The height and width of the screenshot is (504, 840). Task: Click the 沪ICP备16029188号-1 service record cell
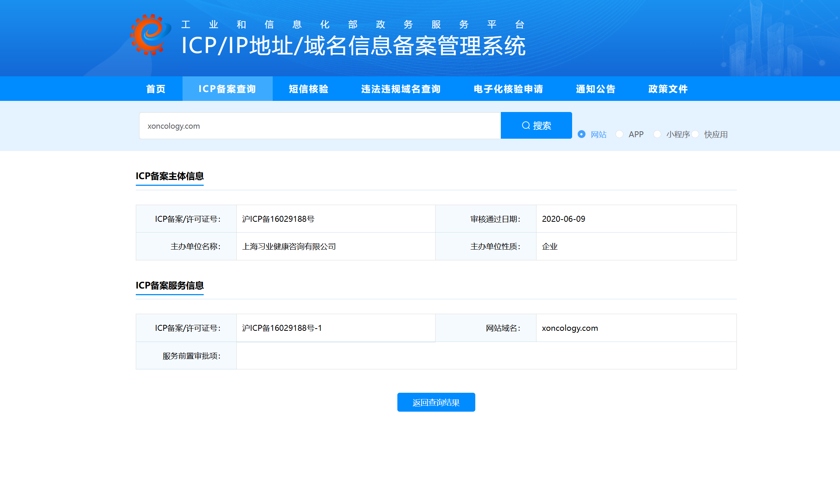282,328
